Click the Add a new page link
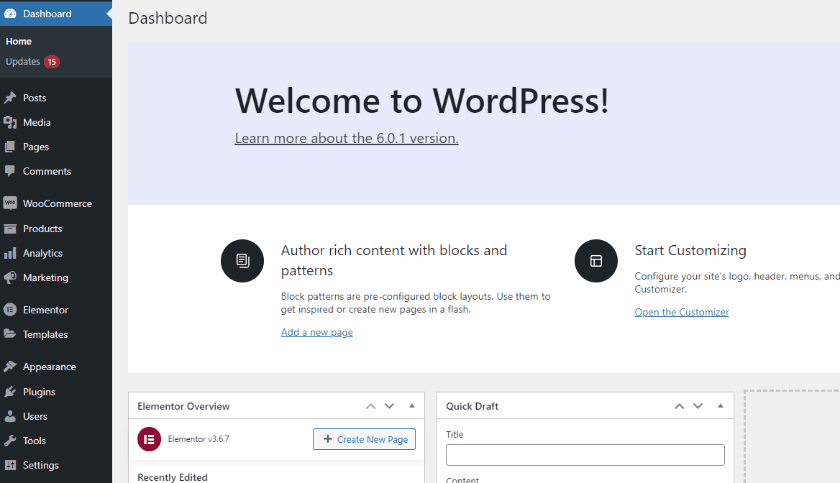The height and width of the screenshot is (483, 840). click(x=317, y=332)
